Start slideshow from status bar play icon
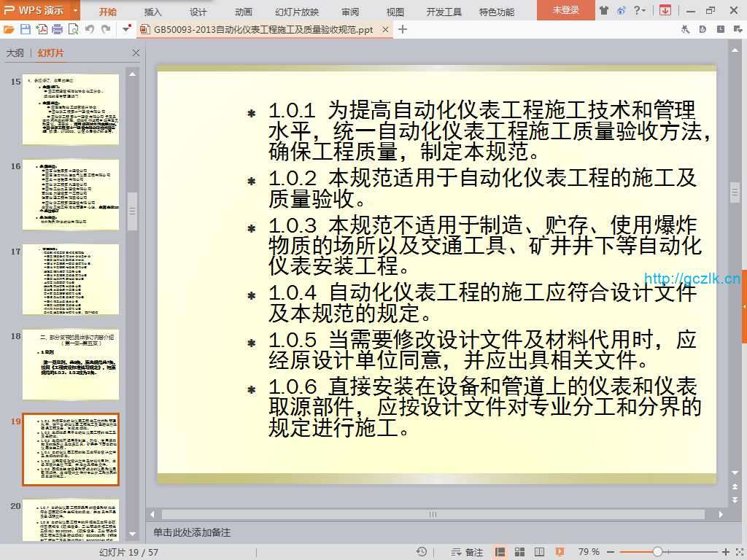The image size is (747, 560). click(x=559, y=552)
